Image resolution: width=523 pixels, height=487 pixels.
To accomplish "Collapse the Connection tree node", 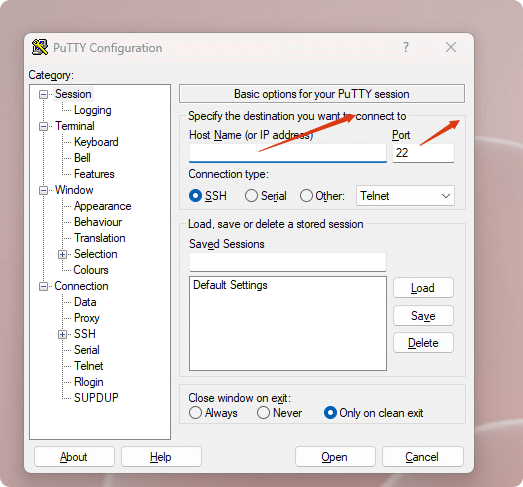I will [x=43, y=287].
